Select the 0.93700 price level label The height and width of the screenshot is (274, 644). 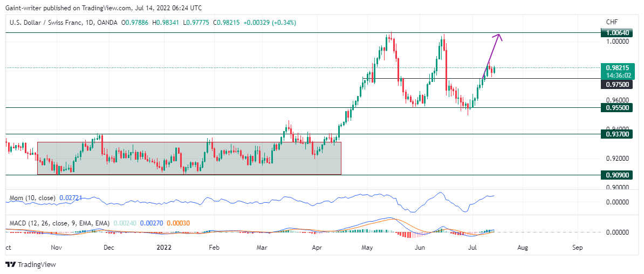tap(617, 134)
